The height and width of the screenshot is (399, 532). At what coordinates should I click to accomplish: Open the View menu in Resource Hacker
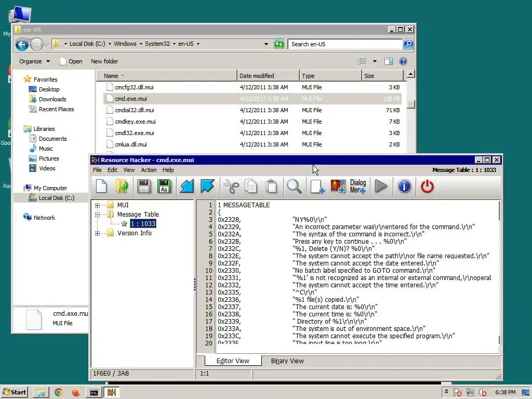click(129, 170)
